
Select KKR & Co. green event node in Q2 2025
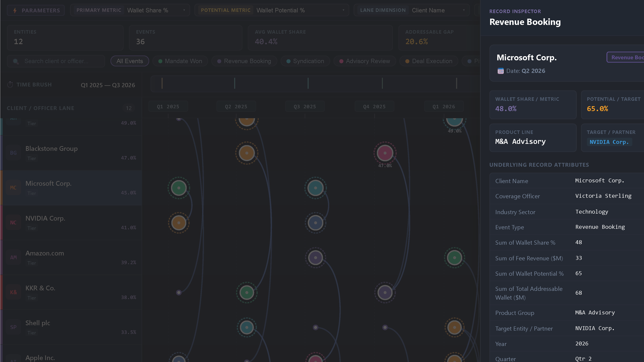pyautogui.click(x=247, y=293)
